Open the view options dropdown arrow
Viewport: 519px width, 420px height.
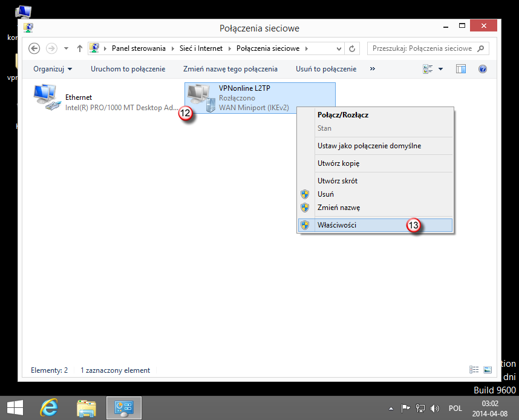point(440,69)
